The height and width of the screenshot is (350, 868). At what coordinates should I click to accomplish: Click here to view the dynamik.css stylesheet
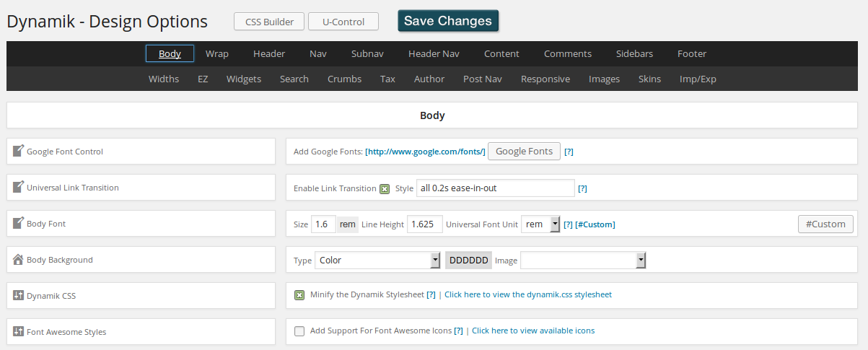tap(528, 294)
